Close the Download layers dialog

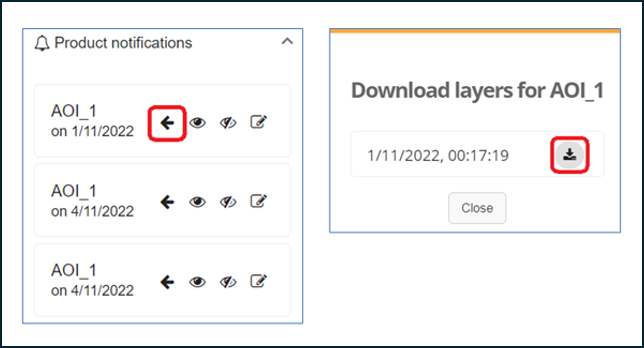pyautogui.click(x=477, y=208)
